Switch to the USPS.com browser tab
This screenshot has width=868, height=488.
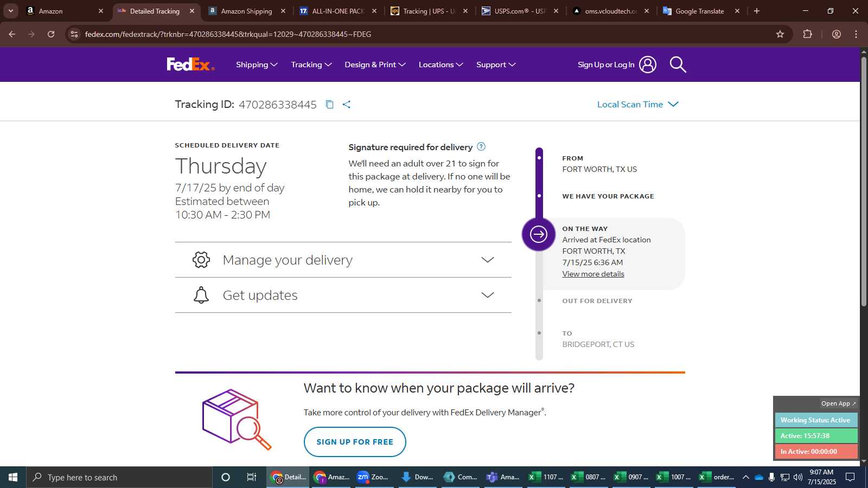(x=520, y=11)
